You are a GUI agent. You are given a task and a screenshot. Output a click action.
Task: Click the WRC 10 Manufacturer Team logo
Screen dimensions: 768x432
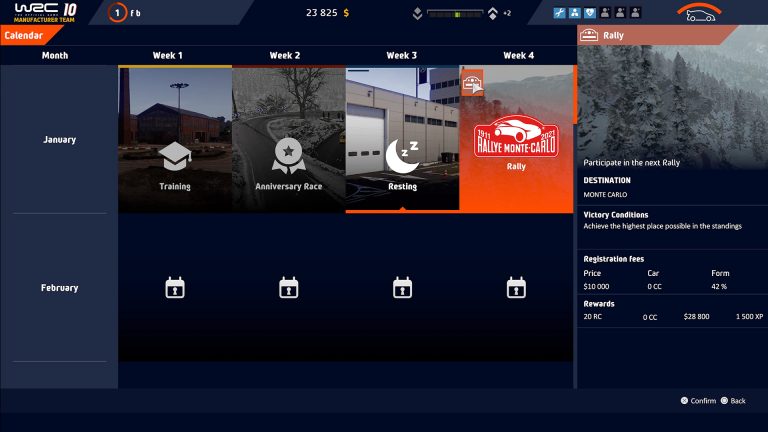click(45, 13)
